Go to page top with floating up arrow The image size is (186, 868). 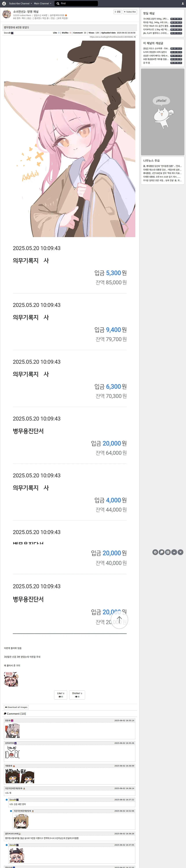click(x=174, y=552)
